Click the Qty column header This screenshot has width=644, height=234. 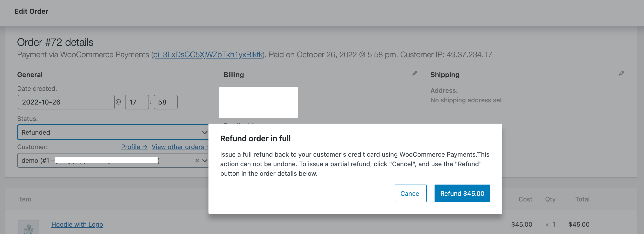coord(550,199)
